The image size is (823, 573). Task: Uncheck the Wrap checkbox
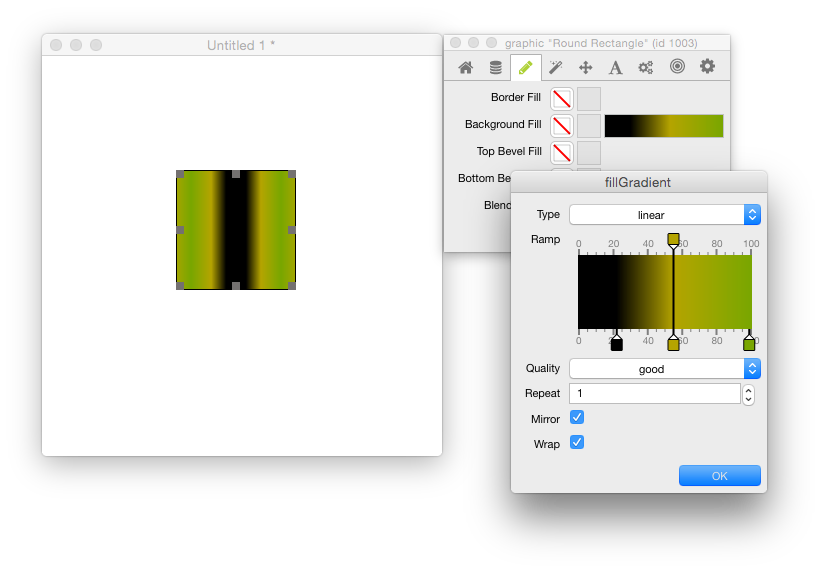(x=577, y=442)
